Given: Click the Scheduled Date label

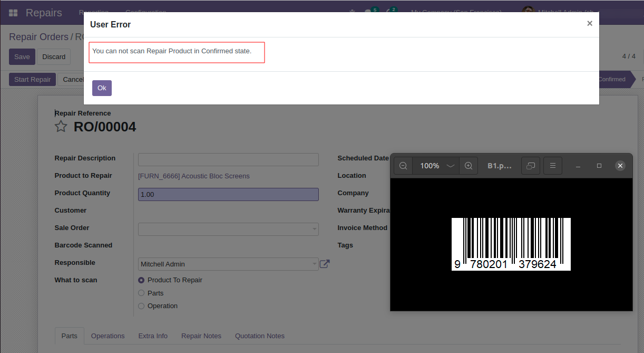Looking at the screenshot, I should coord(363,158).
